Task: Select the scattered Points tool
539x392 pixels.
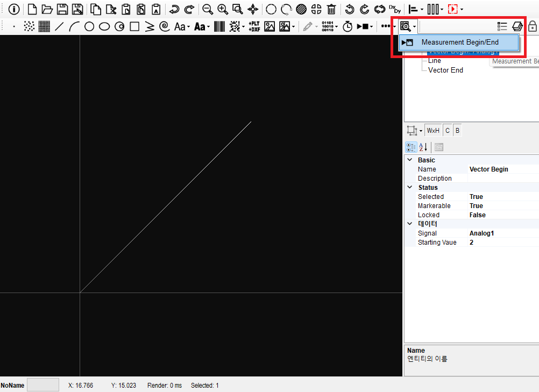Action: point(29,26)
